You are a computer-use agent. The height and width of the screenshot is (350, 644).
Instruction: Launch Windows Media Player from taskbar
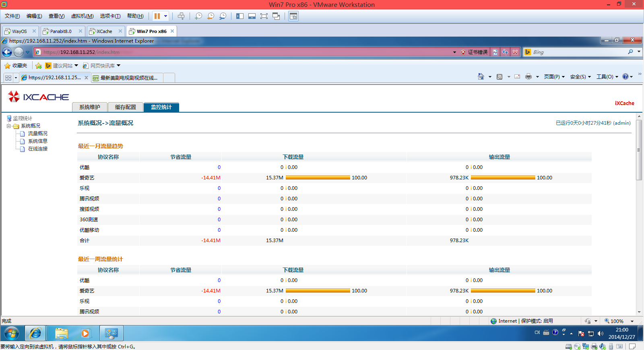(85, 334)
